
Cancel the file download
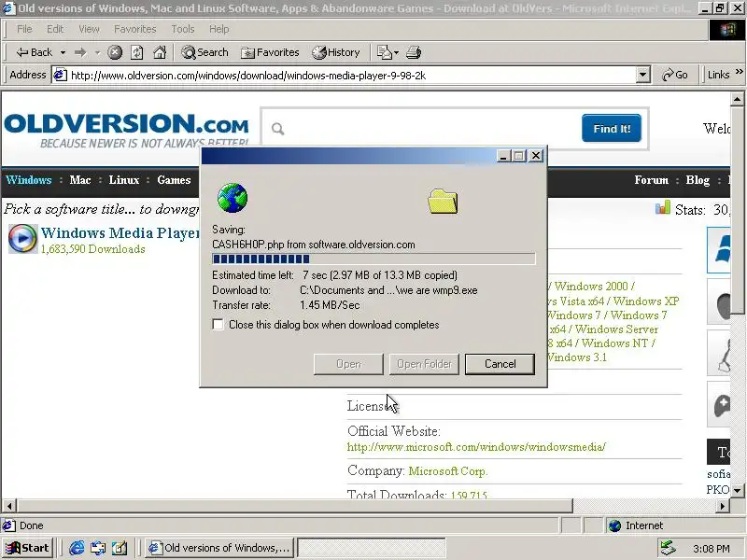500,364
